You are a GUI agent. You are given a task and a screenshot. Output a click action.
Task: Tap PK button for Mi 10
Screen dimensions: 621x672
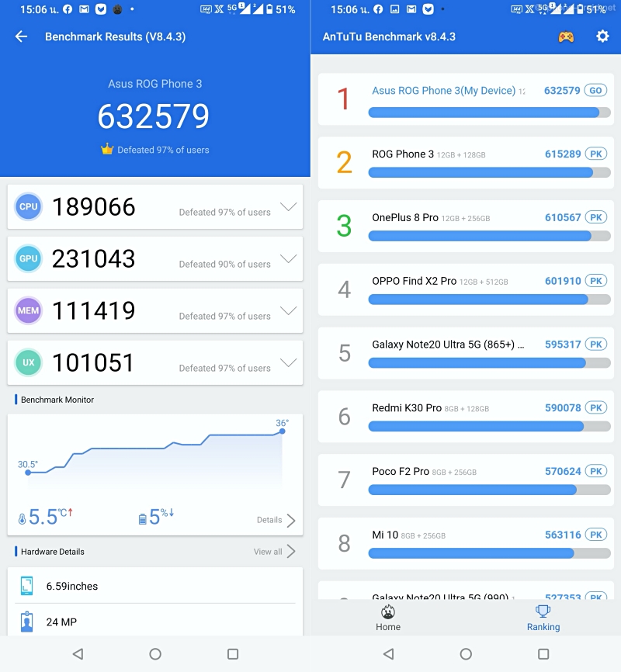pyautogui.click(x=596, y=535)
